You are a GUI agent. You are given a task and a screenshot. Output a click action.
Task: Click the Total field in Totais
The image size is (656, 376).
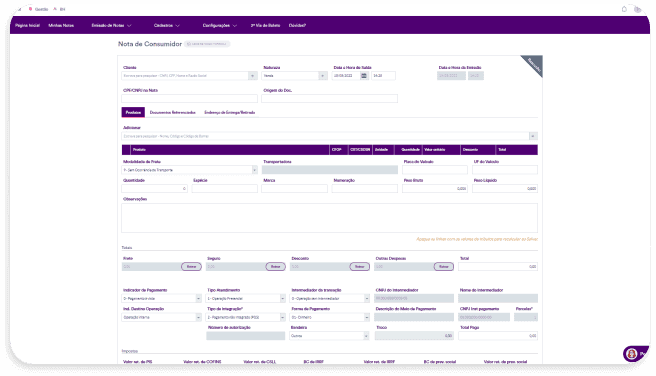click(498, 266)
